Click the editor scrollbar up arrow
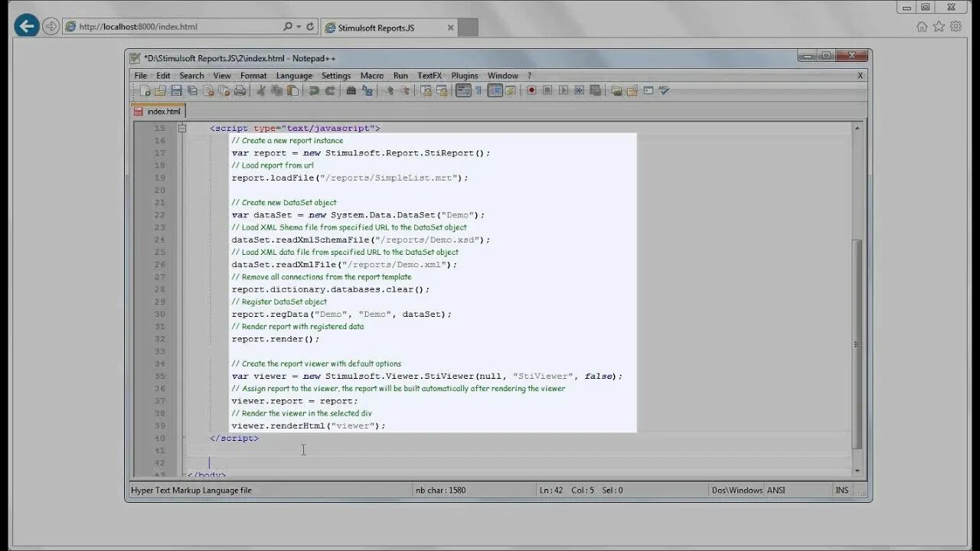Image resolution: width=980 pixels, height=551 pixels. pyautogui.click(x=857, y=129)
